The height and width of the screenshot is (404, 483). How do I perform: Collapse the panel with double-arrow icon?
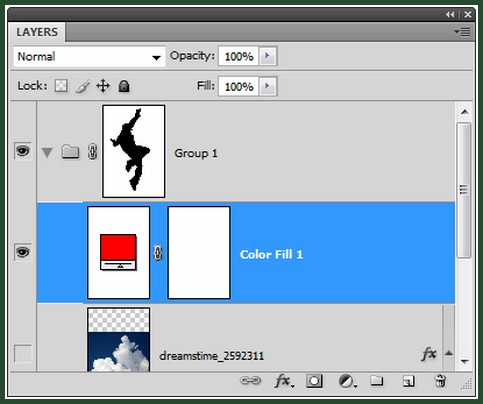tap(450, 15)
